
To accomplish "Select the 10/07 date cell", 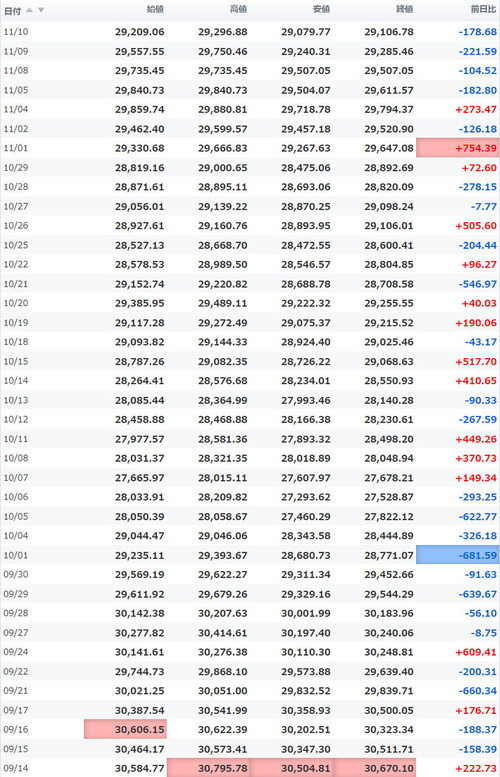I will pos(16,478).
